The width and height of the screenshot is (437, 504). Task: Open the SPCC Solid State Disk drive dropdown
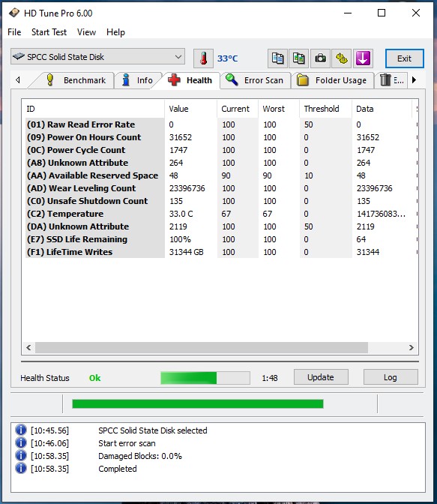[97, 57]
